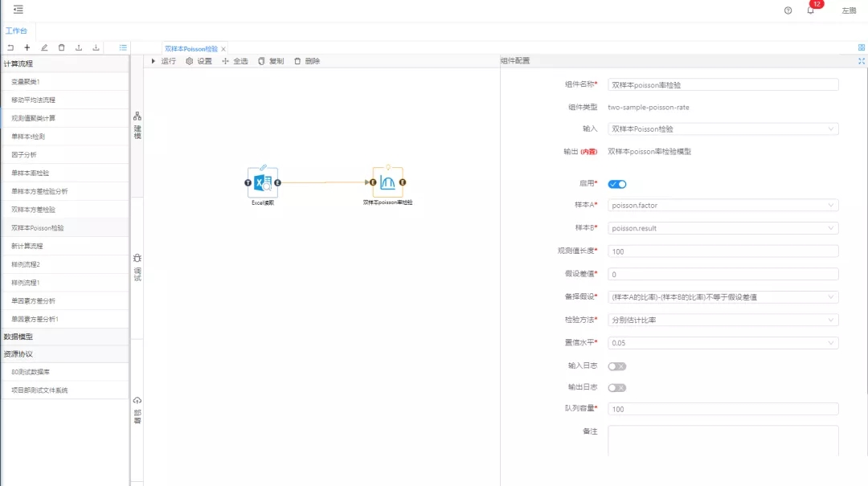Click the Excel读取 node icon

[263, 182]
